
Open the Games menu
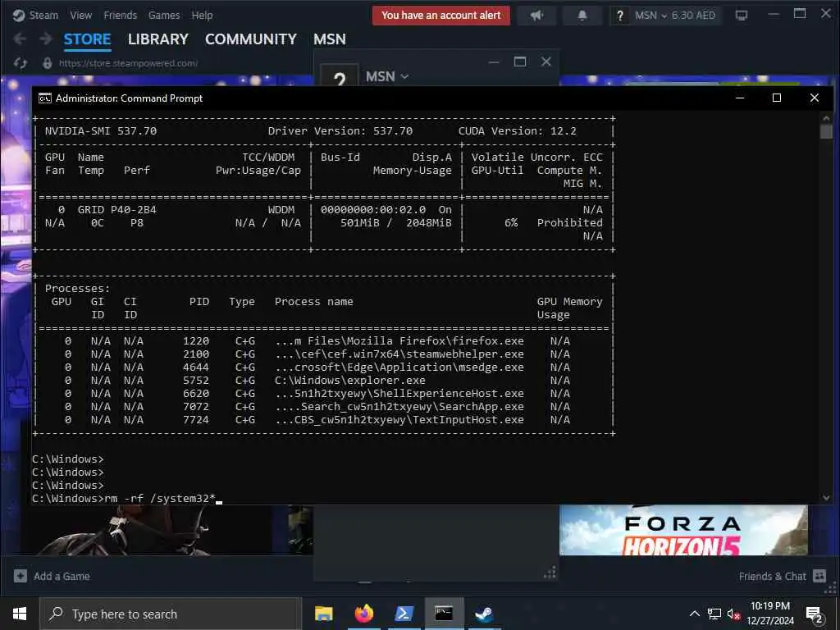pyautogui.click(x=164, y=16)
